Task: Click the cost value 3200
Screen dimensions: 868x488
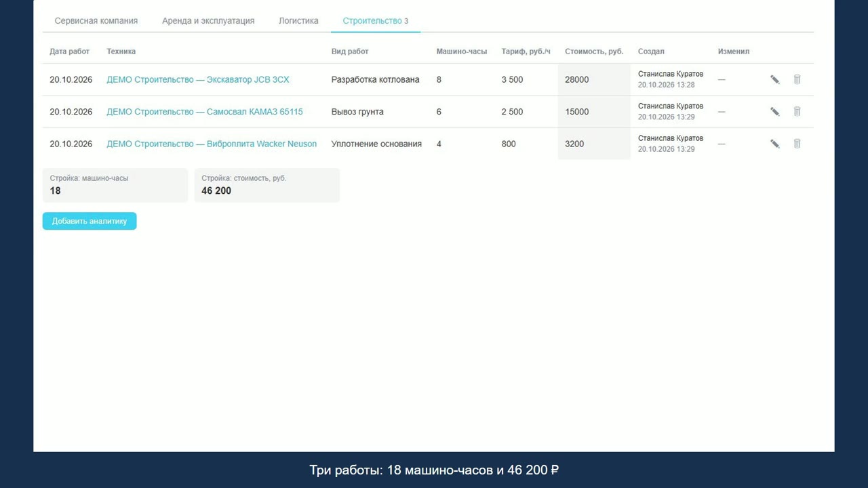Action: [574, 144]
